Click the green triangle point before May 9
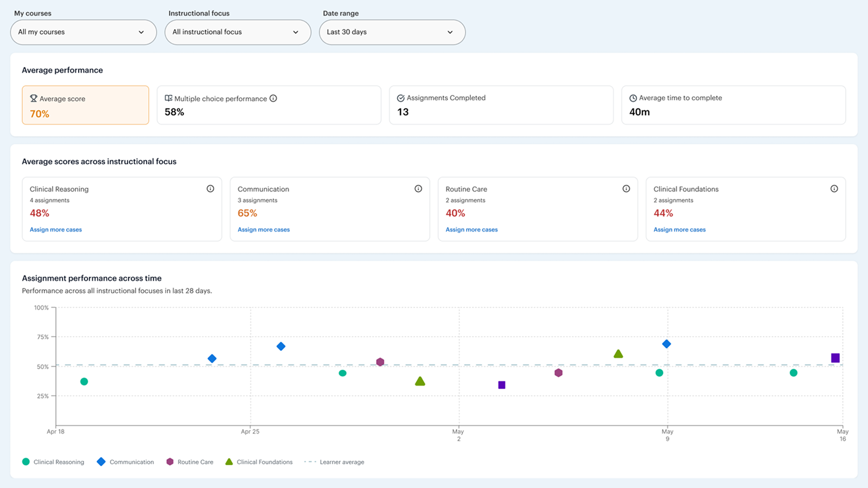868x488 pixels. [618, 354]
